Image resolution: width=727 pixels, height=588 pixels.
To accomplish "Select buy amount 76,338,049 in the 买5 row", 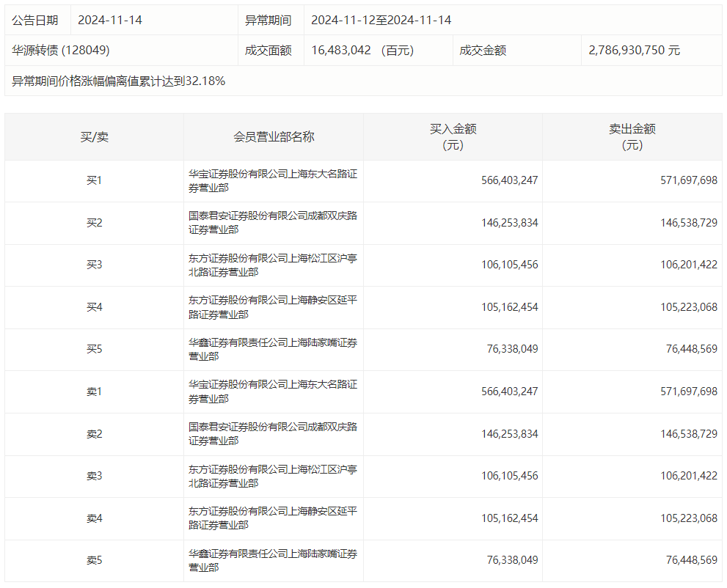I will tap(512, 350).
